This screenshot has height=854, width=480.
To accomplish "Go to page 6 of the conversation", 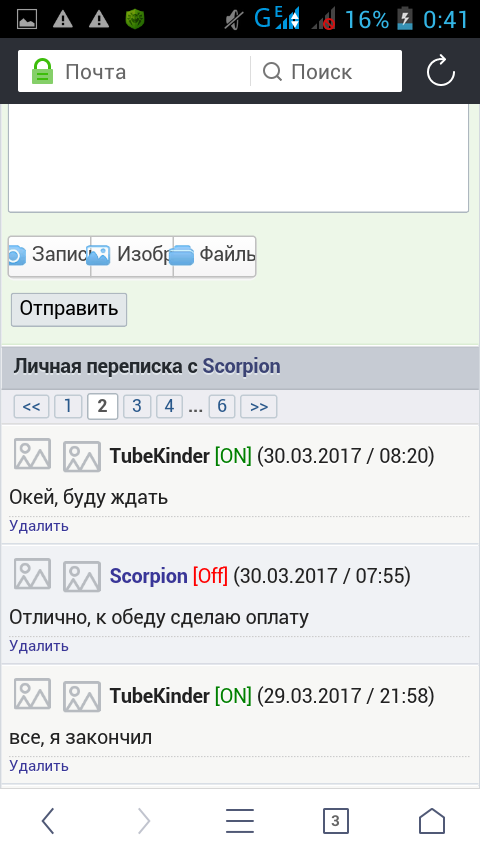I will [222, 406].
